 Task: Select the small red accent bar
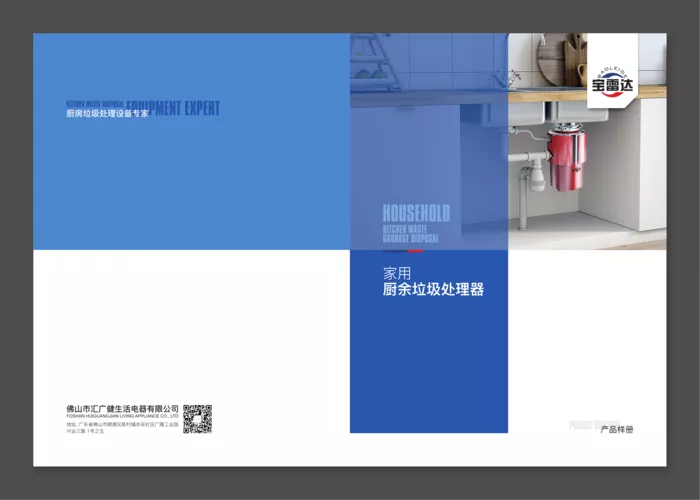[x=415, y=251]
